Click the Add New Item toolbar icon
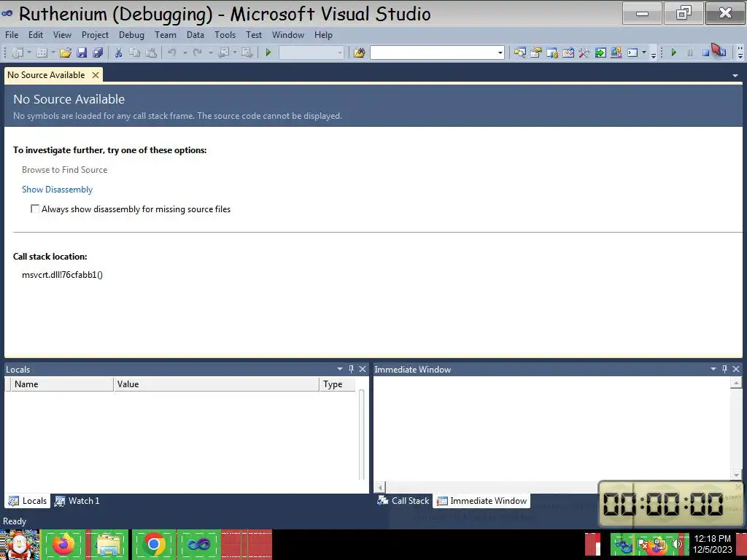The width and height of the screenshot is (747, 560). [x=42, y=52]
